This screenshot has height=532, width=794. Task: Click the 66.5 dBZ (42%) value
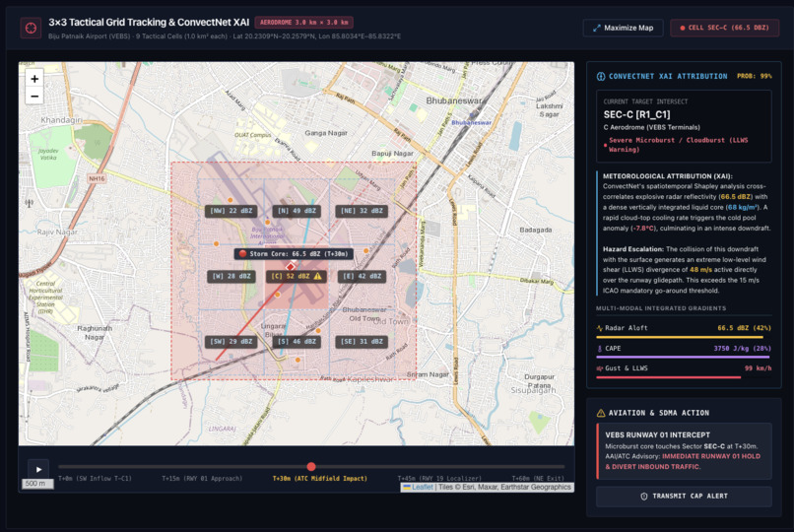click(x=744, y=328)
